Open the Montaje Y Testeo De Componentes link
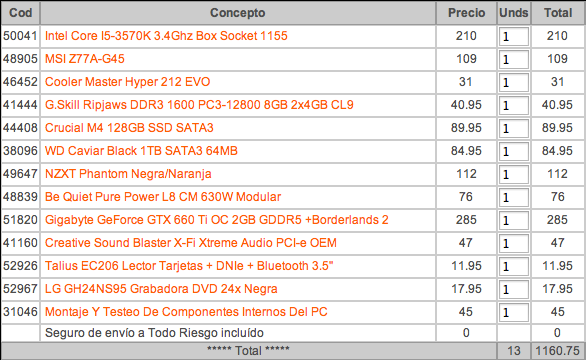 tap(186, 312)
